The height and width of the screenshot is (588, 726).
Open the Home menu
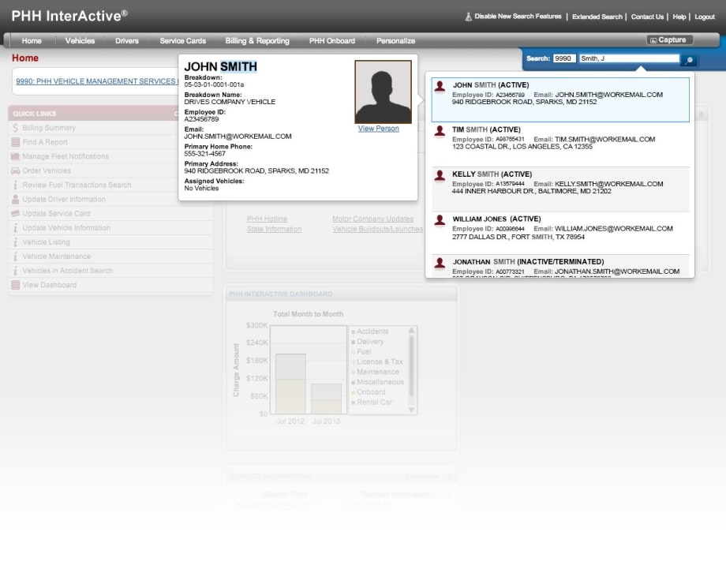coord(32,41)
